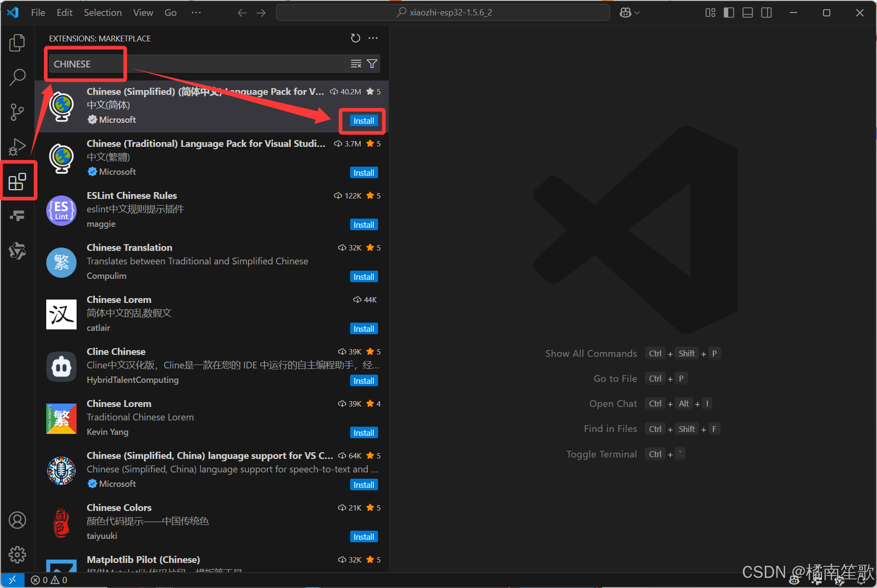Screen dimensions: 877x588
Task: Open the activity bar icon below Extensions
Action: 17,216
